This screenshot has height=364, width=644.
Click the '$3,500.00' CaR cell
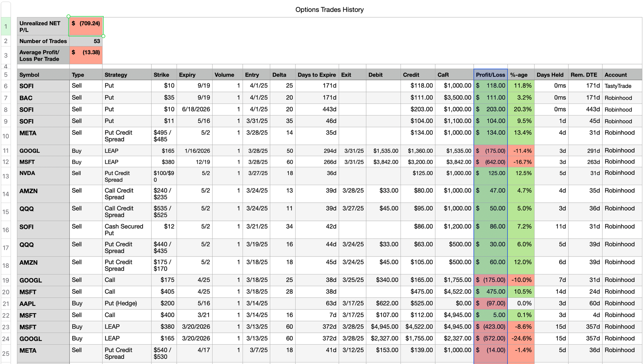[x=454, y=98]
